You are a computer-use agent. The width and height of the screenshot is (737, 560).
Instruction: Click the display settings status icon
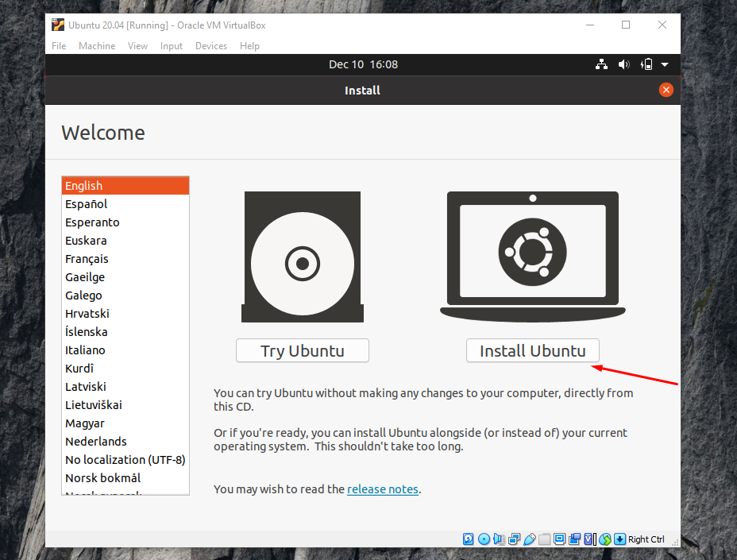[x=558, y=539]
